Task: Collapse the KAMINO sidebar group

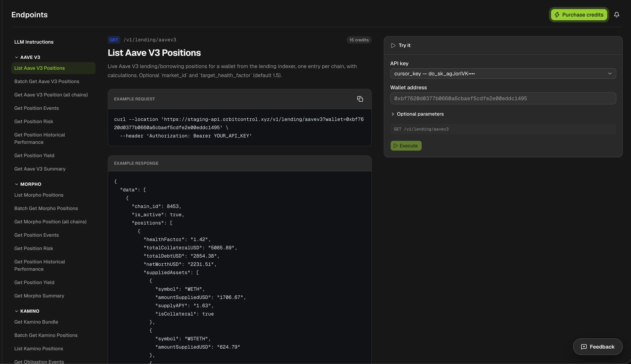Action: (x=27, y=311)
